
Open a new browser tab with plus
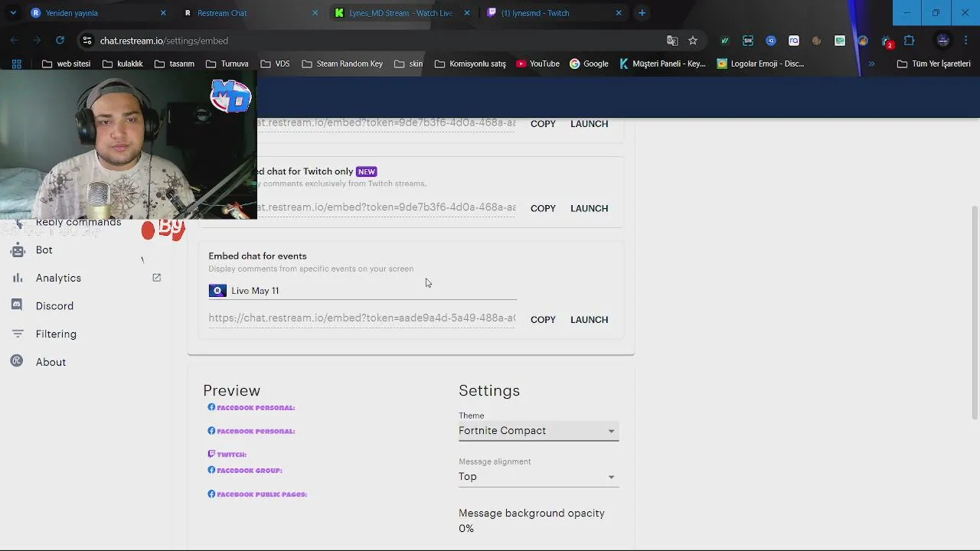tap(642, 13)
